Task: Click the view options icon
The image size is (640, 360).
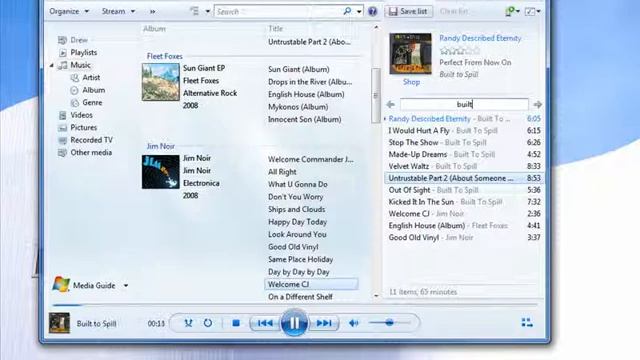Action: tap(195, 11)
